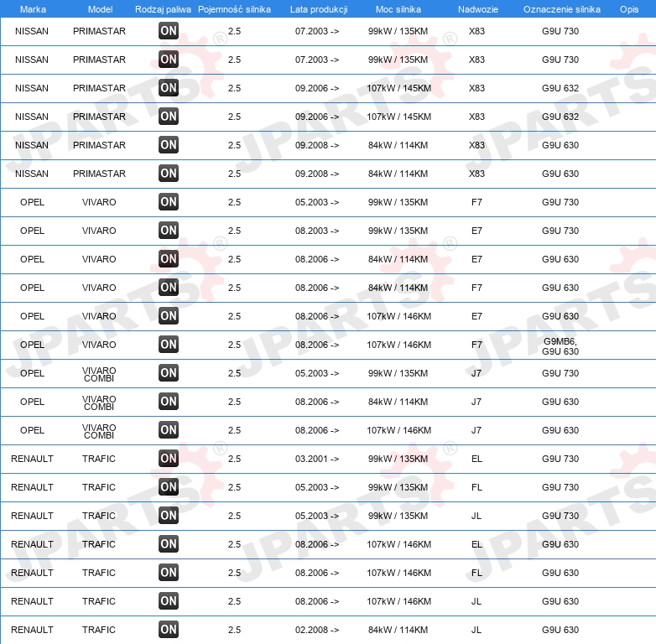Select body code FL in Trafic 107kW row
The image size is (656, 644).
476,573
